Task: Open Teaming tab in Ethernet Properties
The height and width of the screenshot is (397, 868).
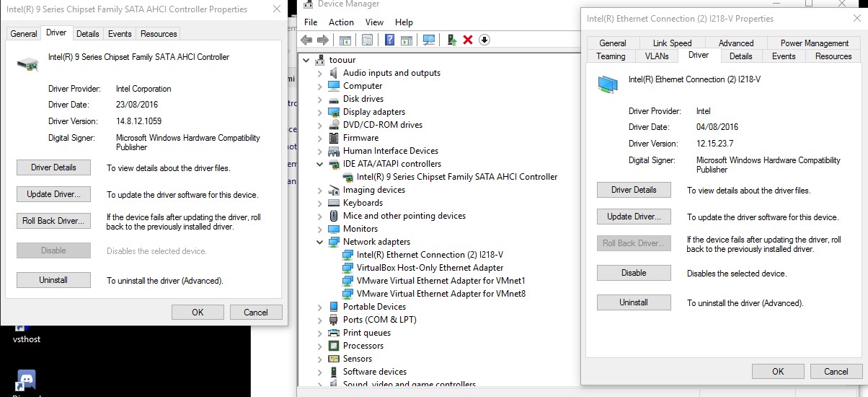Action: click(x=611, y=56)
